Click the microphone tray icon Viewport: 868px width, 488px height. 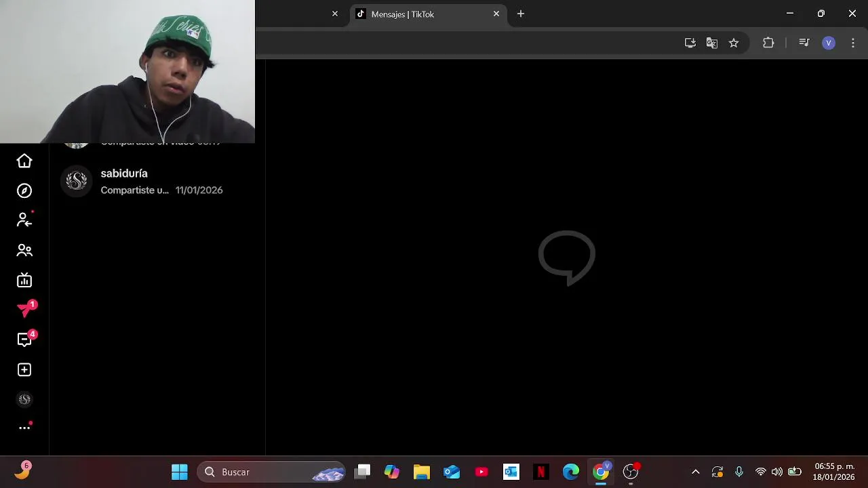(739, 472)
